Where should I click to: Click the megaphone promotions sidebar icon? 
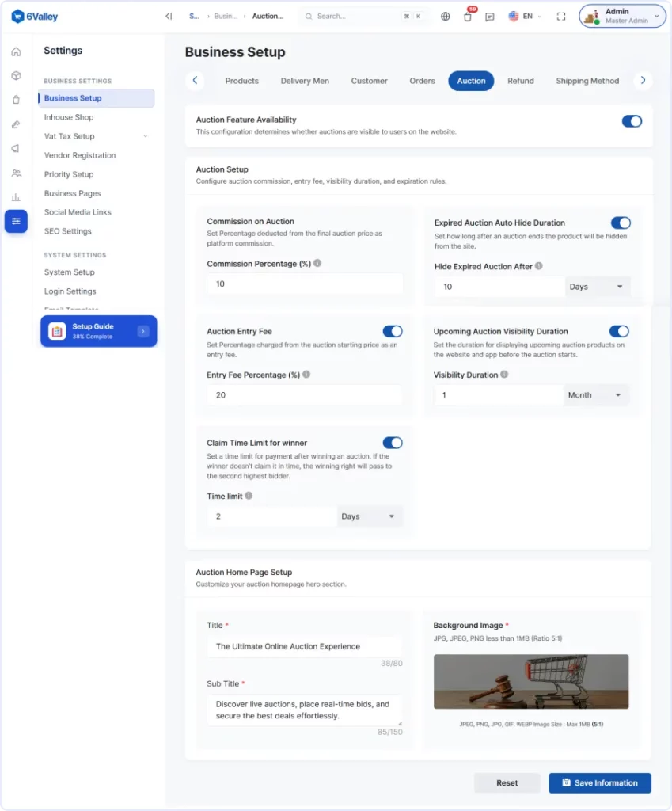(16, 148)
